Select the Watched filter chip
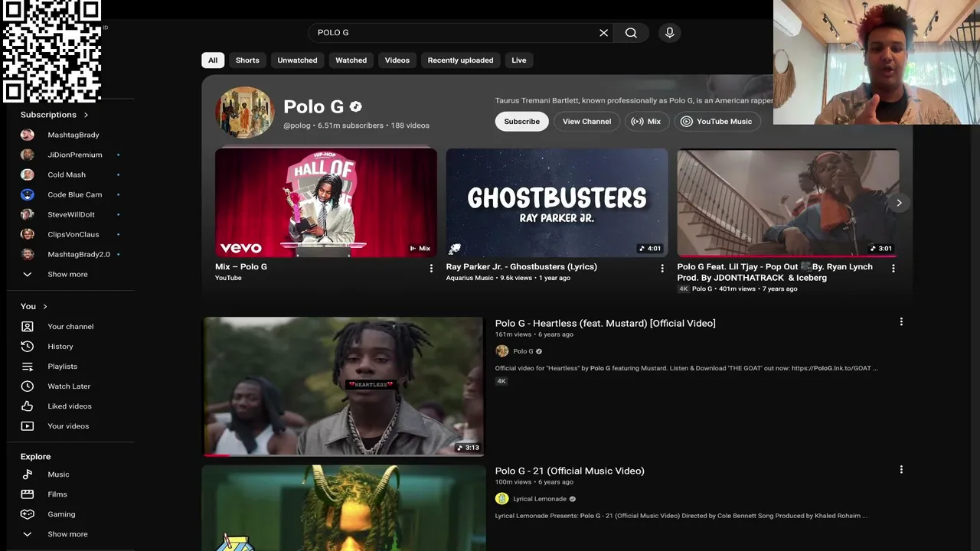This screenshot has height=551, width=980. [x=351, y=60]
